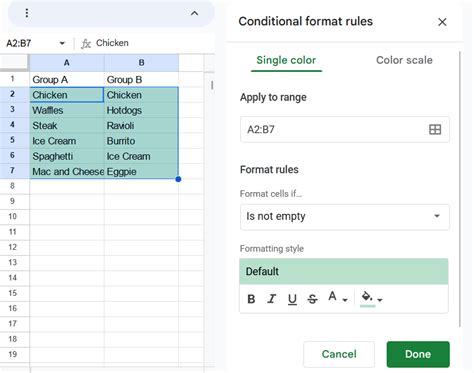
Task: Click the select data range grid icon
Action: click(x=435, y=129)
